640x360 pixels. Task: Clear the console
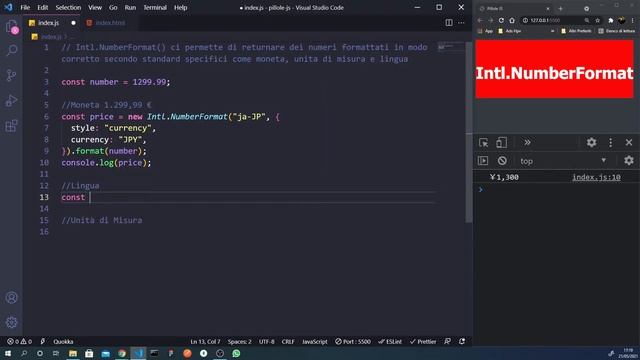502,161
